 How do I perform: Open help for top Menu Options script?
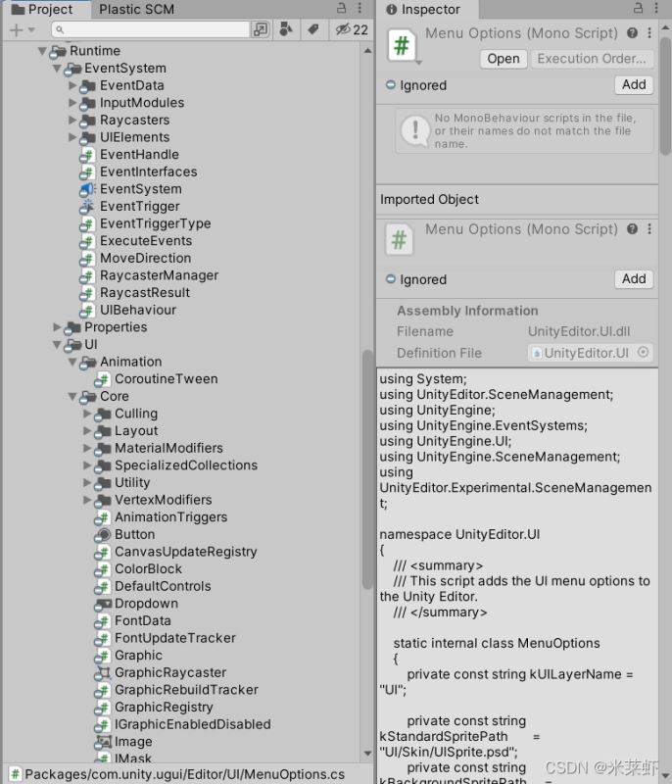tap(632, 33)
